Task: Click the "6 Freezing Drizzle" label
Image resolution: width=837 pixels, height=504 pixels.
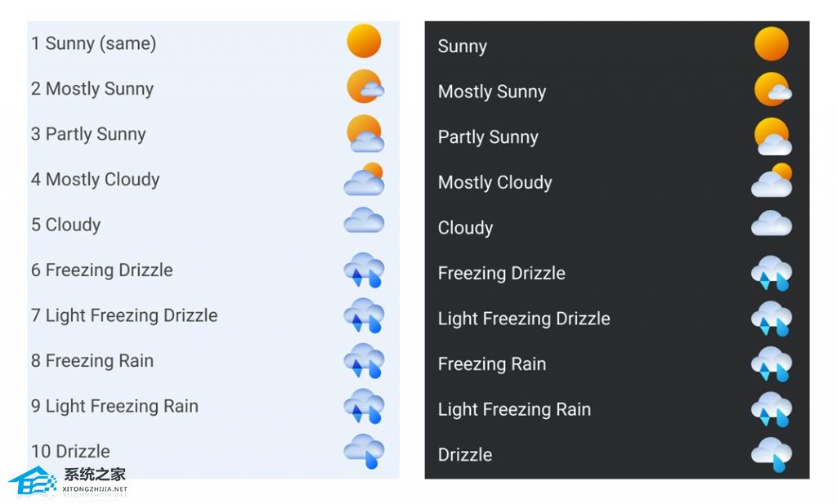Action: [x=101, y=270]
